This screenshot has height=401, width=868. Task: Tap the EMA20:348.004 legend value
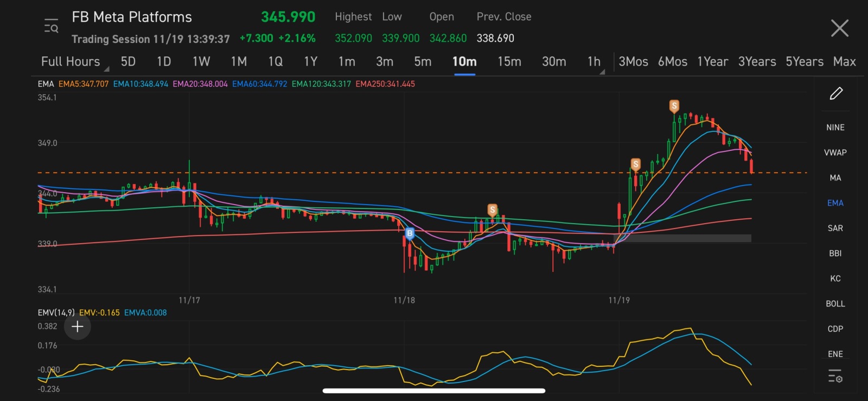[x=200, y=84]
